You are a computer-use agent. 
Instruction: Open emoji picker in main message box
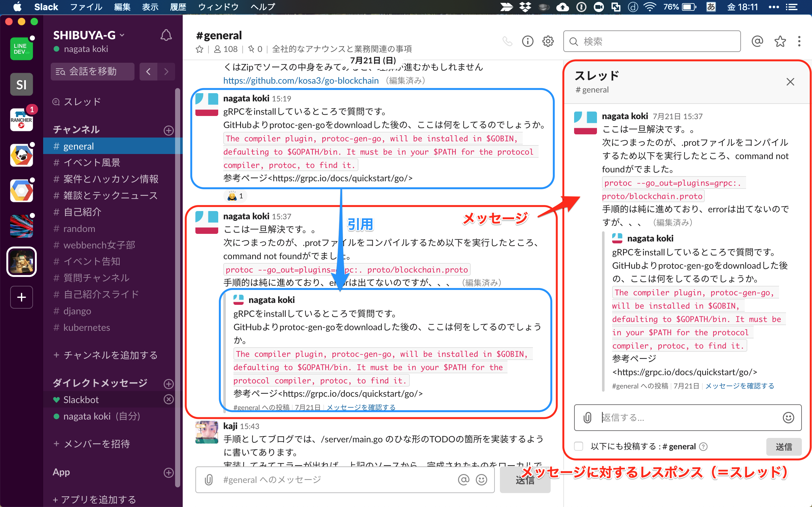(481, 480)
